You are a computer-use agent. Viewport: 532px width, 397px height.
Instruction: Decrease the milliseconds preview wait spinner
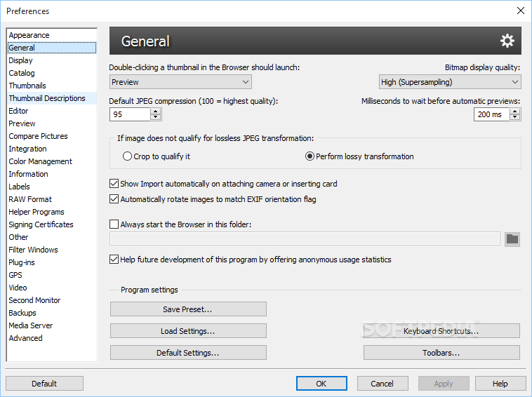pyautogui.click(x=516, y=117)
